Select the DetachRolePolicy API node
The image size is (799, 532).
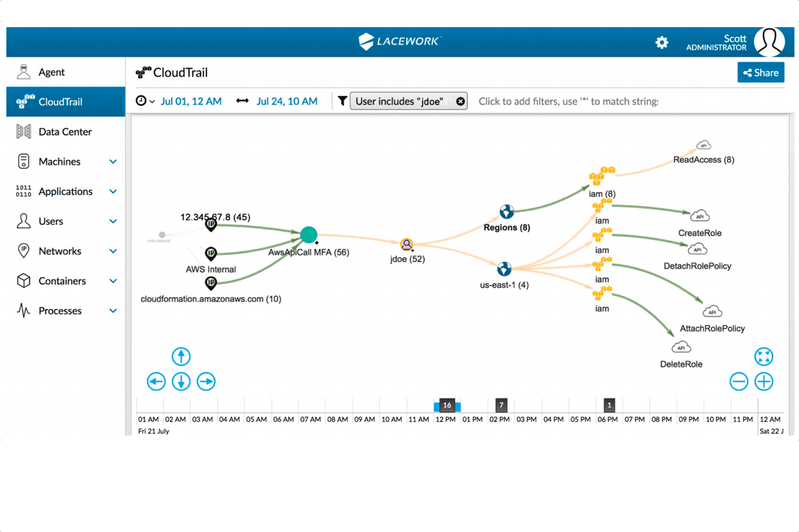pyautogui.click(x=697, y=249)
